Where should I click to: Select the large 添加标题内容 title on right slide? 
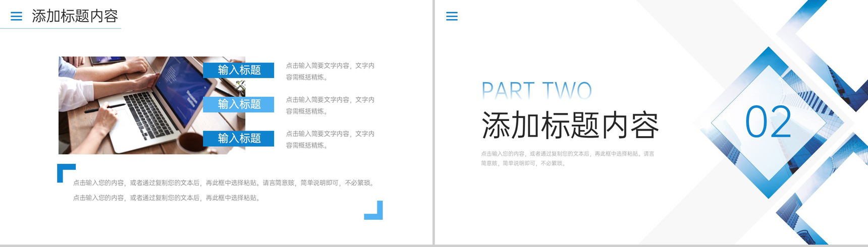[570, 125]
